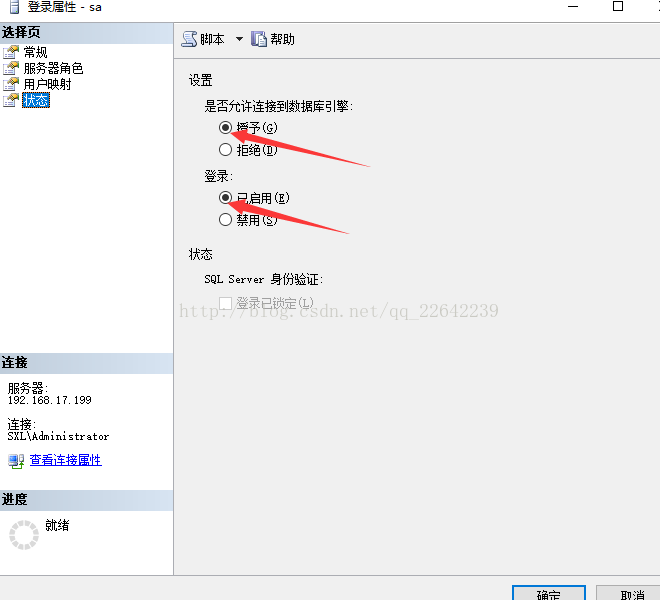Click the icon beside 常规 page

tap(11, 52)
